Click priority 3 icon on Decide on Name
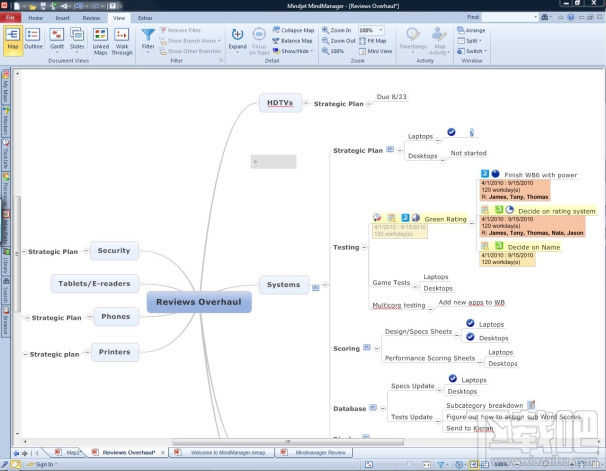Image resolution: width=606 pixels, height=471 pixels. point(499,246)
